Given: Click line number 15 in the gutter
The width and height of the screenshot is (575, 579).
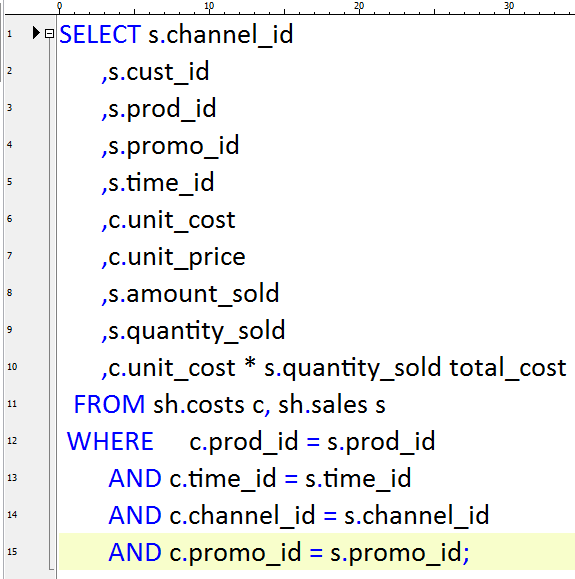Looking at the screenshot, I should [x=12, y=552].
